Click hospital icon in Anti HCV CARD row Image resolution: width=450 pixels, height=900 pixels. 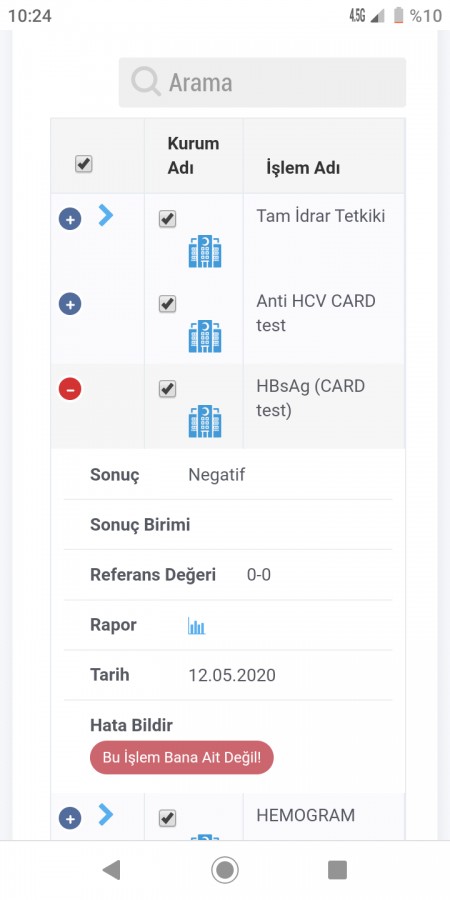click(205, 336)
